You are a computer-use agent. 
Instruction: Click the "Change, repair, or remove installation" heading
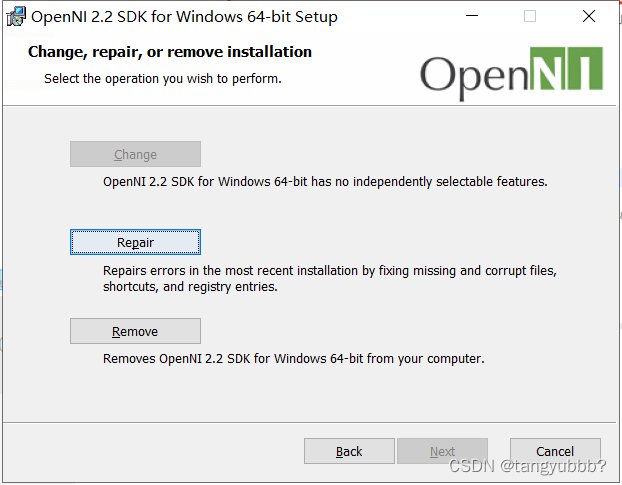point(170,52)
